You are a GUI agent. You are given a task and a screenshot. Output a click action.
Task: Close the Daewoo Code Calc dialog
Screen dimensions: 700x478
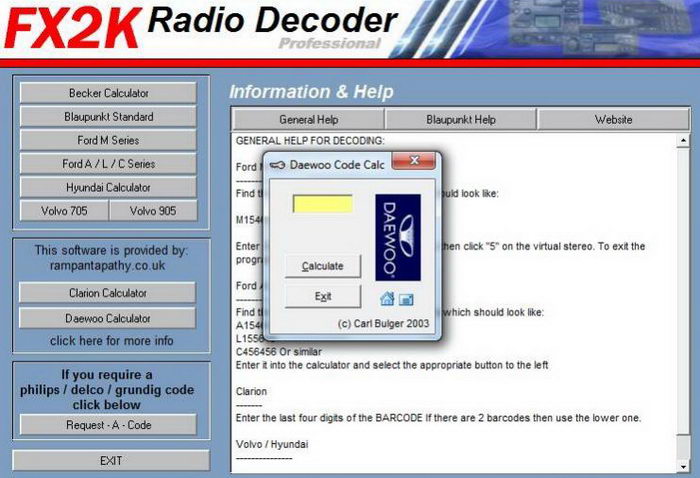(413, 160)
